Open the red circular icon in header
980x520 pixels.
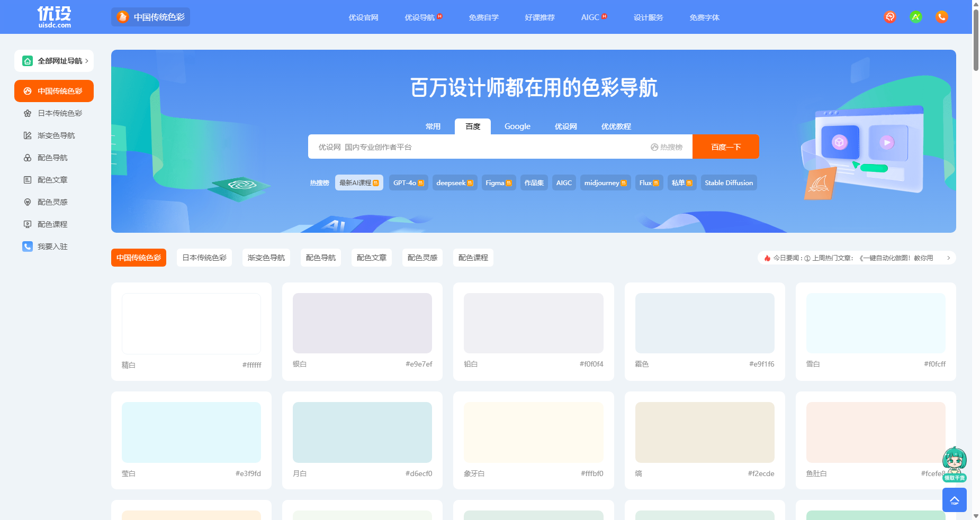tap(890, 17)
